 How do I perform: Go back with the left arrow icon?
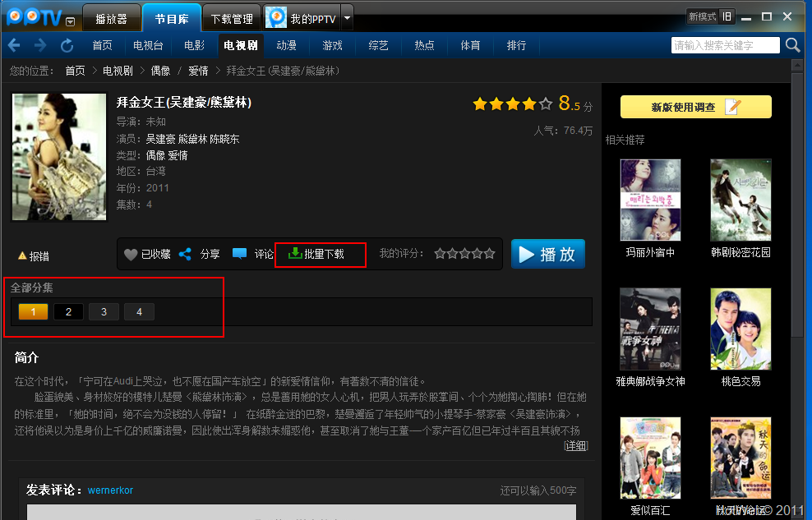pyautogui.click(x=14, y=45)
